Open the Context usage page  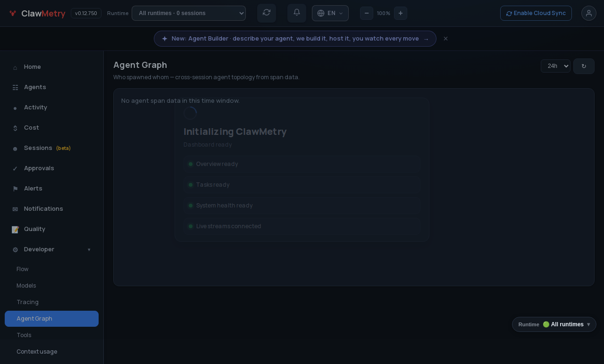(51, 352)
